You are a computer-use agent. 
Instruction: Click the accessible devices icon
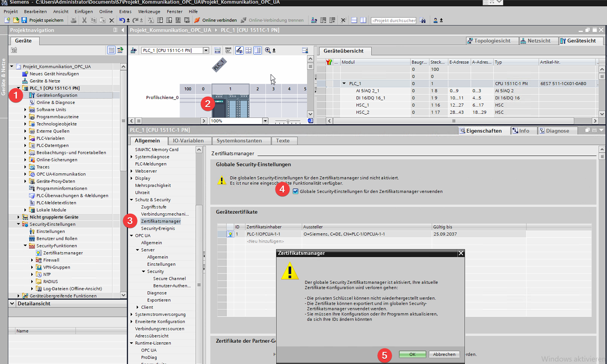pyautogui.click(x=314, y=20)
